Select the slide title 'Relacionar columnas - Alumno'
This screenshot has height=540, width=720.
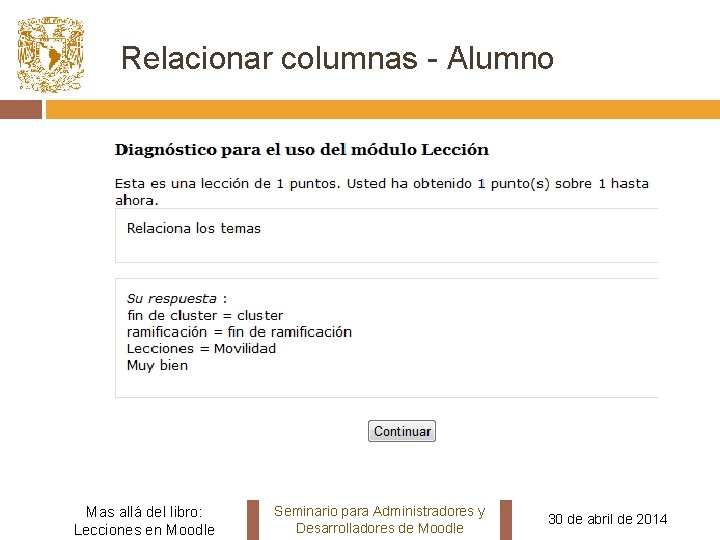click(x=338, y=58)
